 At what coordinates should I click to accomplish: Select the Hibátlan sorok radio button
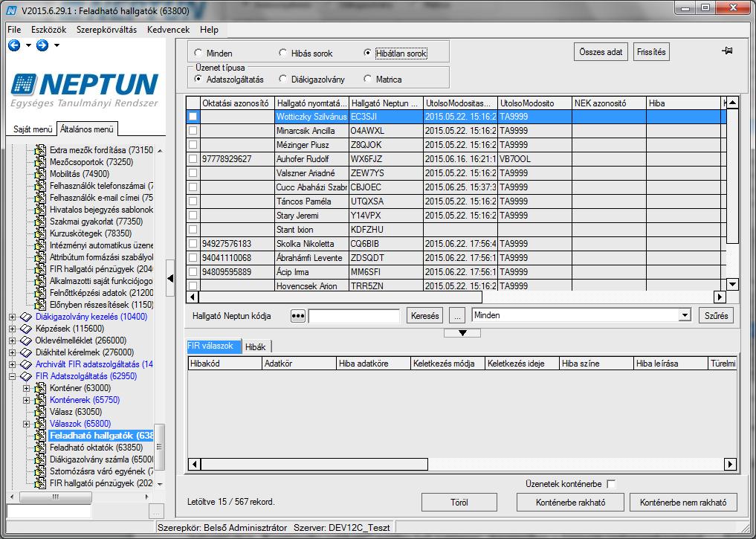click(x=367, y=53)
